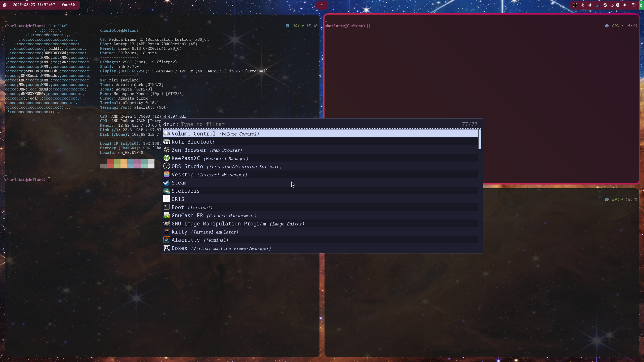Open the Wi-Fi indicator in top bar

[633, 5]
